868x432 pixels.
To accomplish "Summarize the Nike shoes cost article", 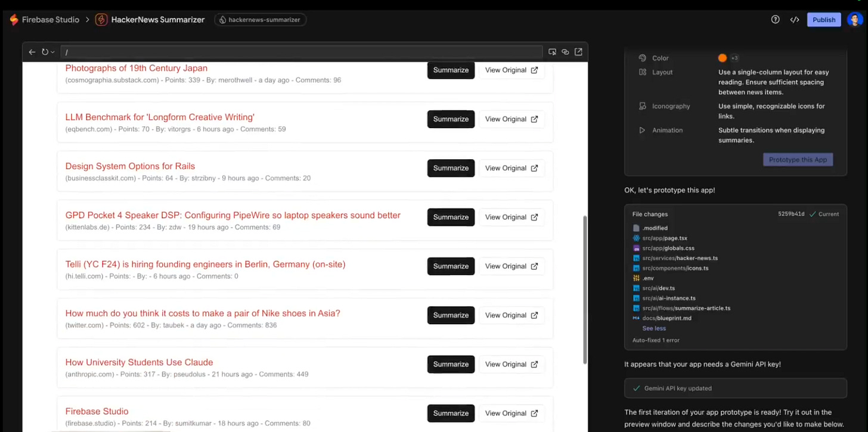I will (x=451, y=315).
